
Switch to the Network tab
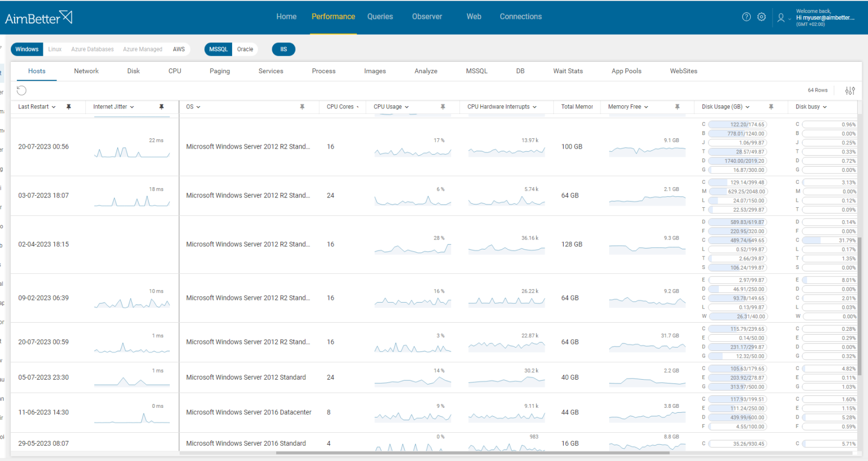tap(86, 71)
